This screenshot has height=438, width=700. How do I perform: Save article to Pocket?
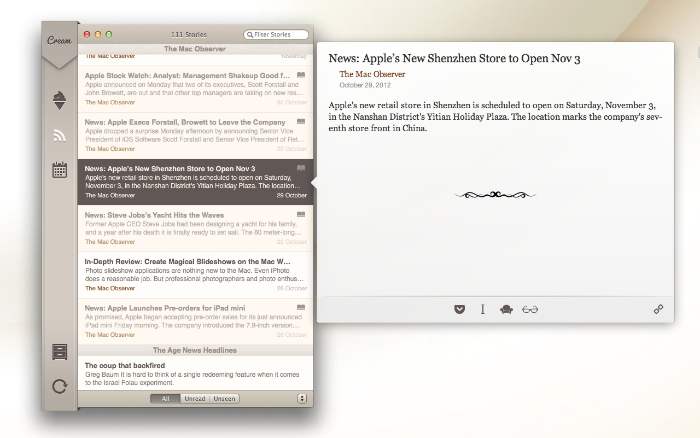[459, 309]
